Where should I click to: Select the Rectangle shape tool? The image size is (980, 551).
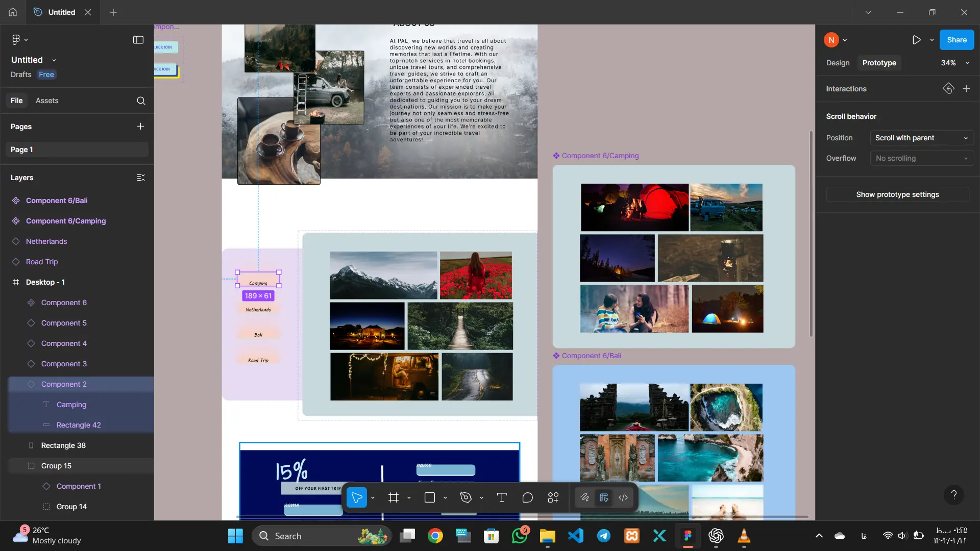430,497
